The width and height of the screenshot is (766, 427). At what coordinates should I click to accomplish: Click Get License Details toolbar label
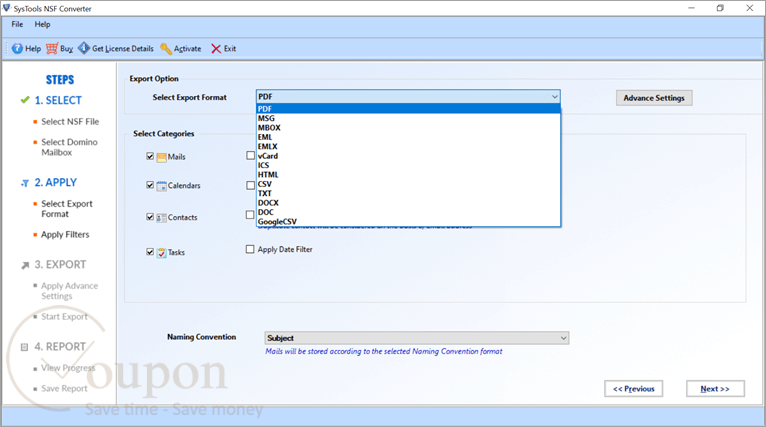123,48
